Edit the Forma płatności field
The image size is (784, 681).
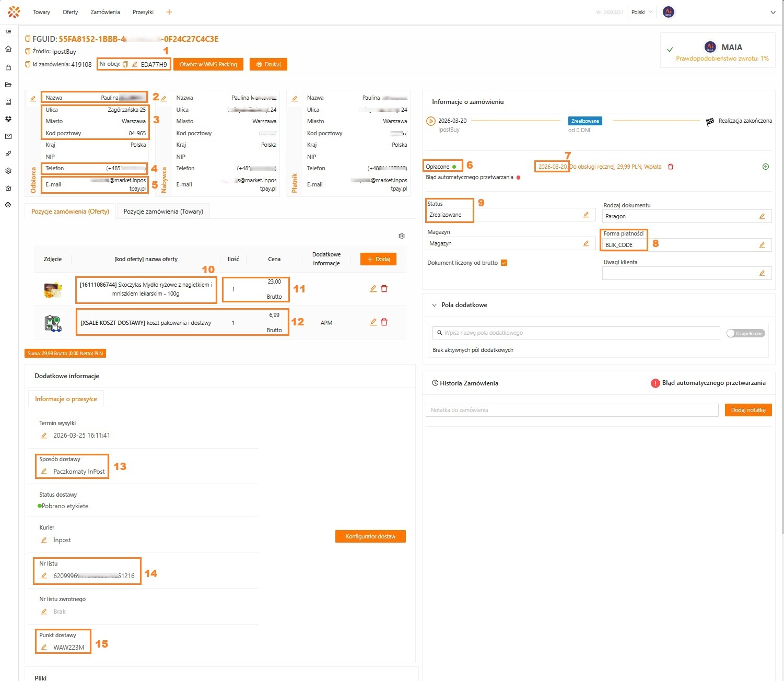pyautogui.click(x=762, y=245)
